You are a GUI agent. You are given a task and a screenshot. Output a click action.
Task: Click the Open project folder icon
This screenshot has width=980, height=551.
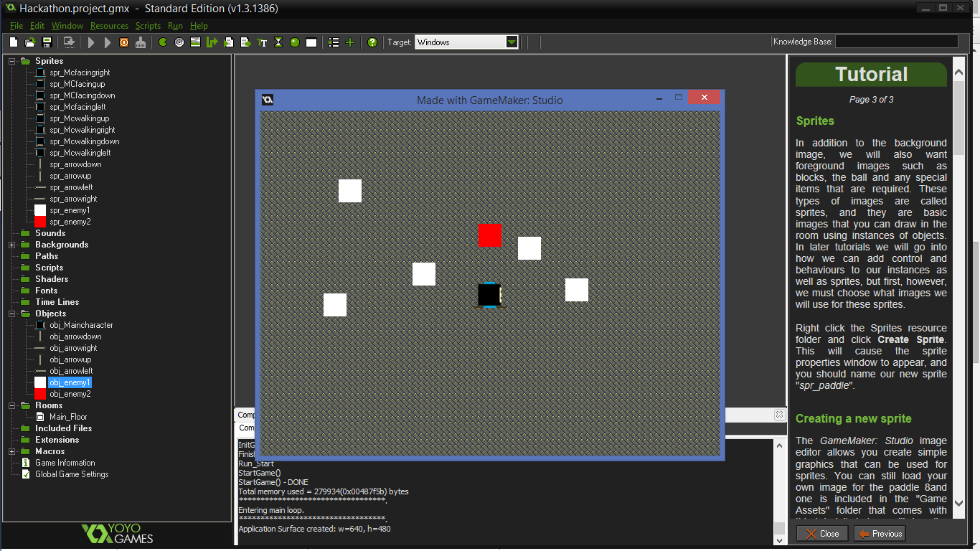pos(30,42)
